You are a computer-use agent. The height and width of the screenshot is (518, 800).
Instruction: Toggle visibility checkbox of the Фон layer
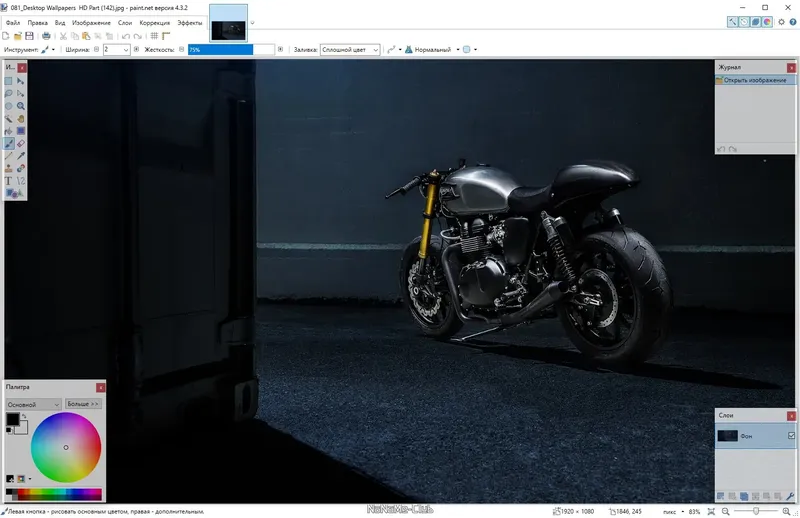click(791, 436)
